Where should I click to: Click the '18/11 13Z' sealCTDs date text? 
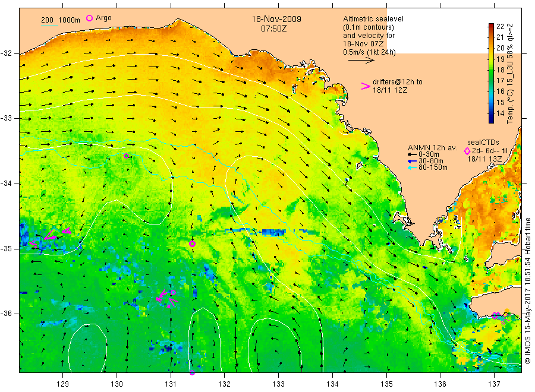pos(484,159)
